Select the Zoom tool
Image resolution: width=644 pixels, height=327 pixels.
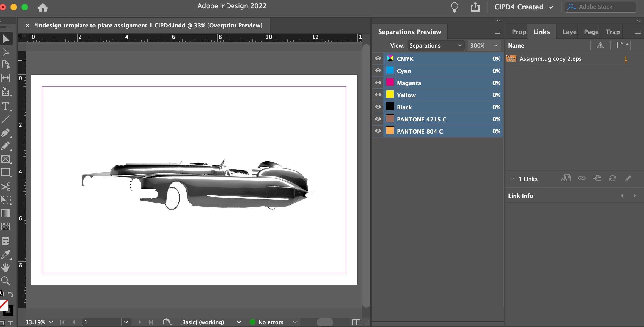tap(5, 281)
